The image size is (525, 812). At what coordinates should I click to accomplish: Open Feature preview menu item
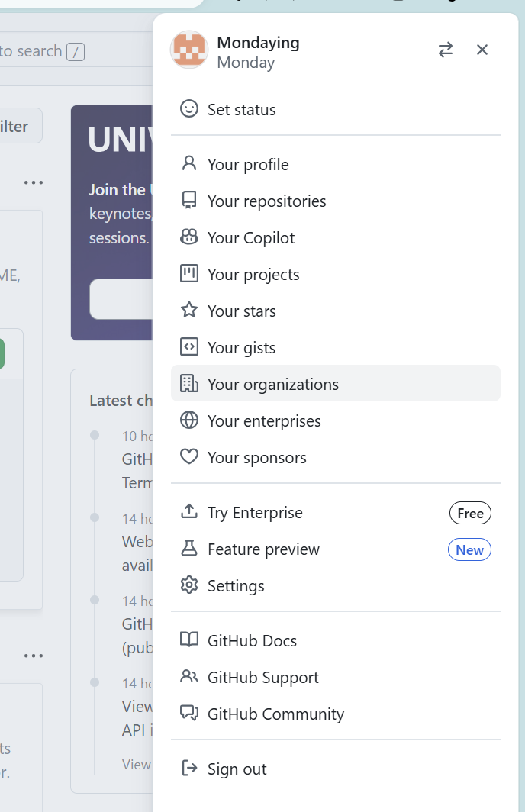[x=263, y=549]
